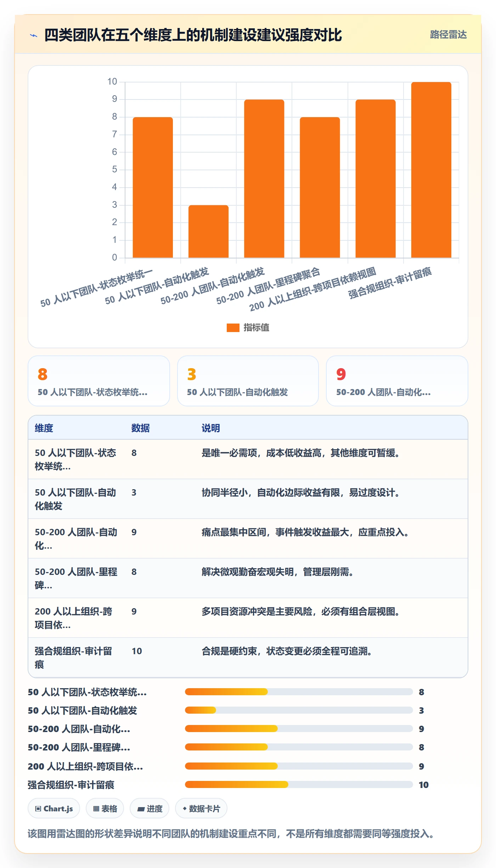The image size is (496, 868).
Task: Select the 进度 tag chip
Action: point(150,809)
